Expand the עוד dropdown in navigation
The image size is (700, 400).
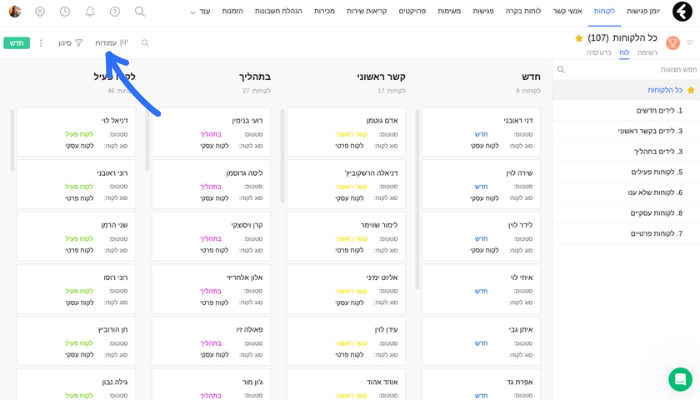[x=200, y=12]
